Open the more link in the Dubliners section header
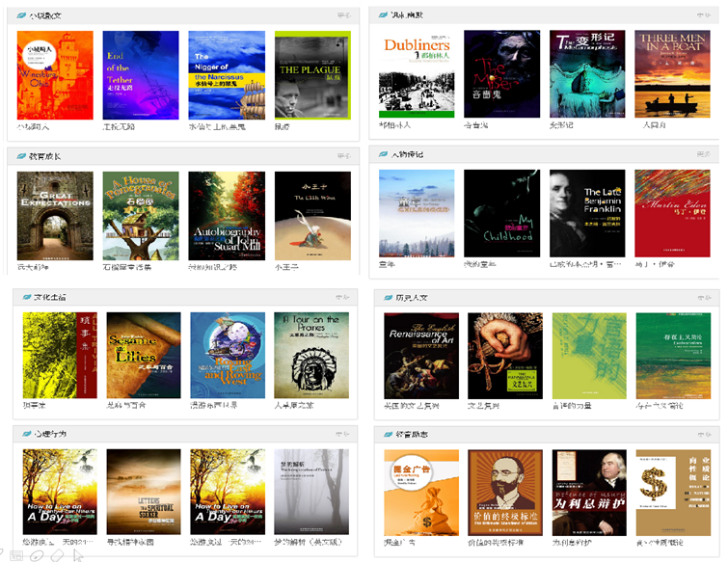 click(x=704, y=14)
